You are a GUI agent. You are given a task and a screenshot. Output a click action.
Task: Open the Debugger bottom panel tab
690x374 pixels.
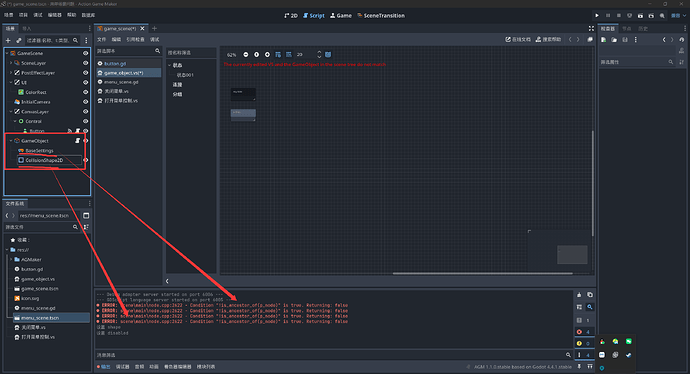[122, 367]
